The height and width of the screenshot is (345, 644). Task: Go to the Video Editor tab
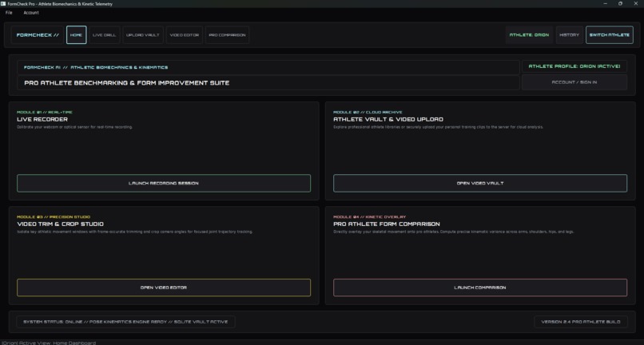pyautogui.click(x=185, y=35)
